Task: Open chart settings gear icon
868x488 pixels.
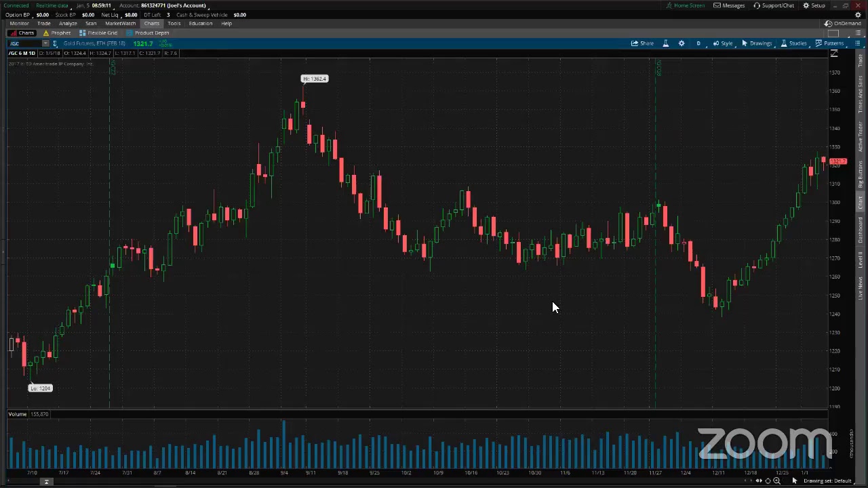Action: pos(682,43)
